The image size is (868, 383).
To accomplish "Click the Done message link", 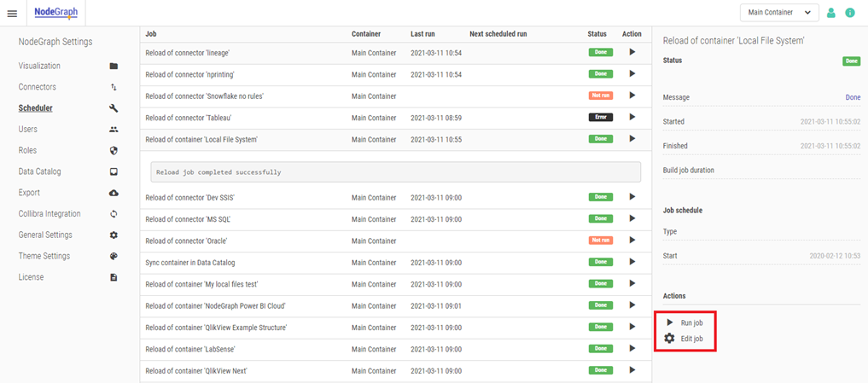I will pyautogui.click(x=852, y=98).
